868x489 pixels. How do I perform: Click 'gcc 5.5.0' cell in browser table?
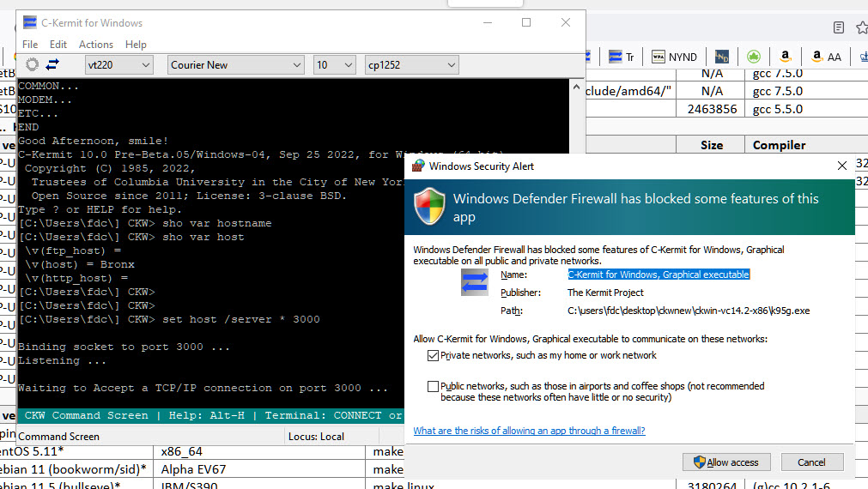click(x=778, y=109)
